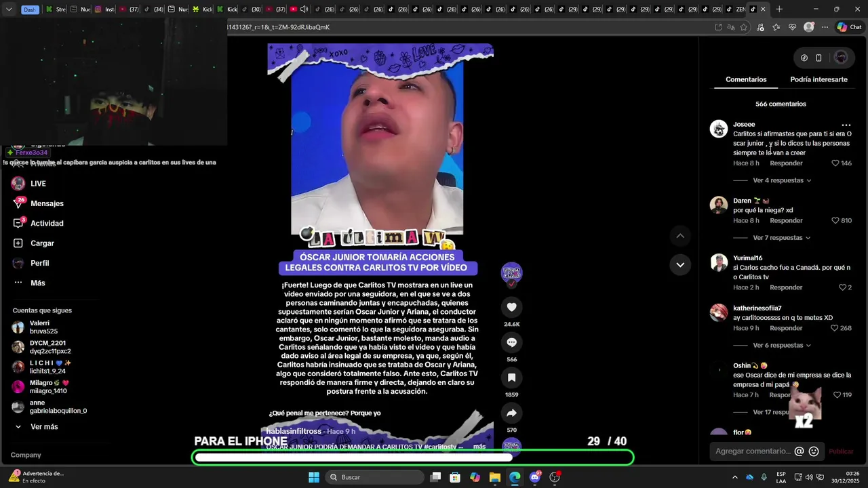868x488 pixels.
Task: Bookmark the video with the save icon
Action: 511,378
